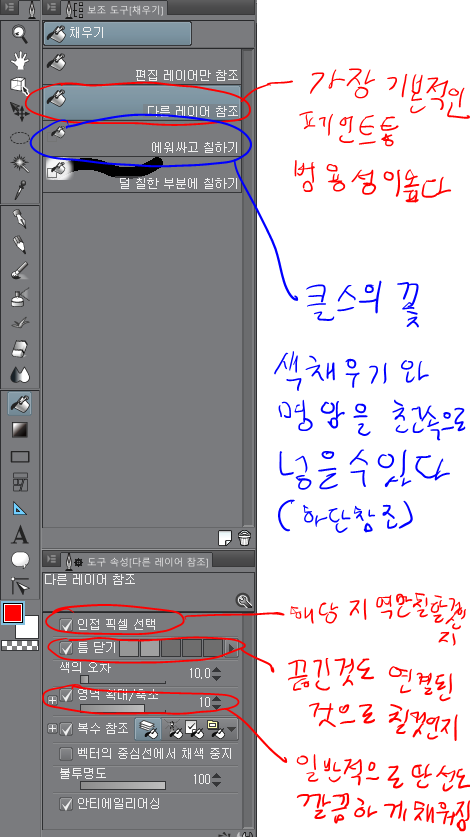
Task: Select red main drawing color swatch
Action: pos(12,613)
